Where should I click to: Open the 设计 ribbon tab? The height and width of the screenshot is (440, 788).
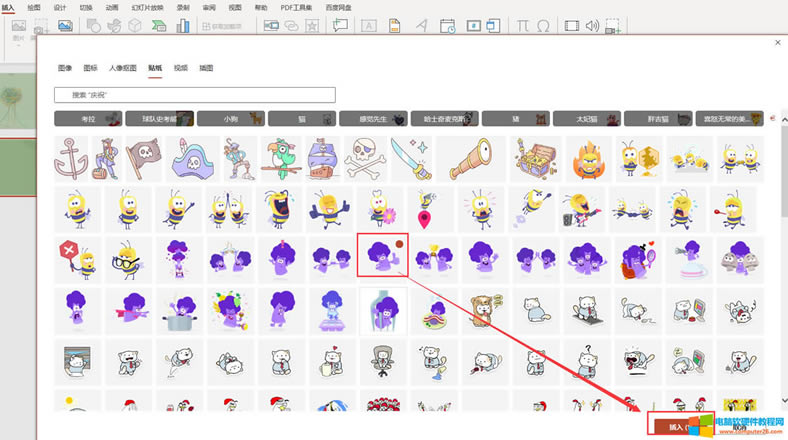60,6
